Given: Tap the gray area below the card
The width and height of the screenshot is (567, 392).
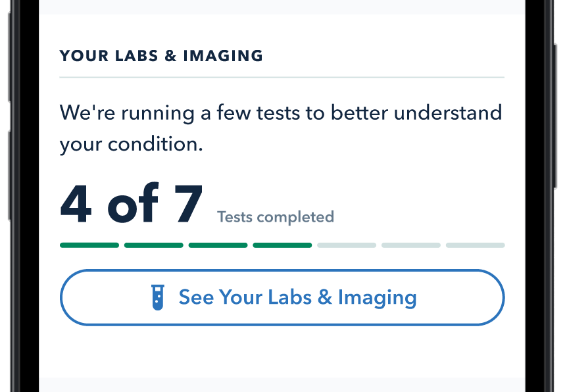Looking at the screenshot, I should coord(282,384).
